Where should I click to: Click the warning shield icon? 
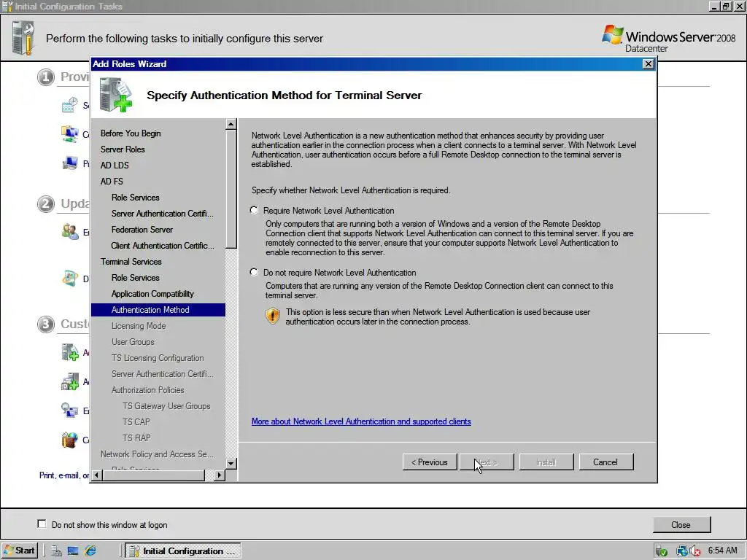(x=273, y=316)
